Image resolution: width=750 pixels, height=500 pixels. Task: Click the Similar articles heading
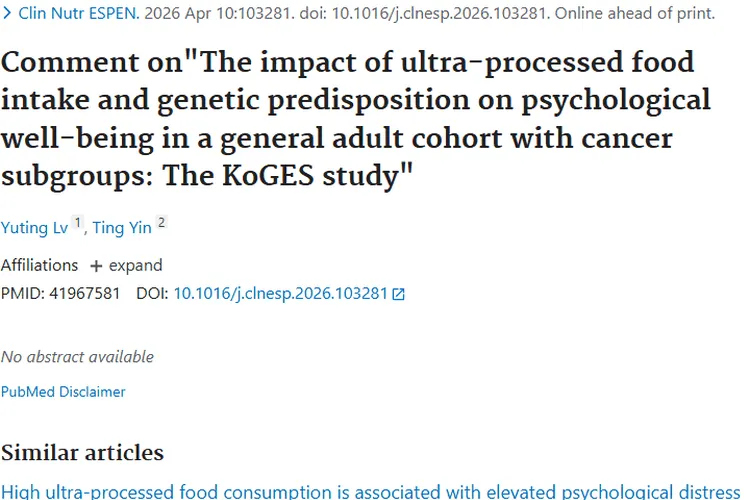[x=82, y=452]
